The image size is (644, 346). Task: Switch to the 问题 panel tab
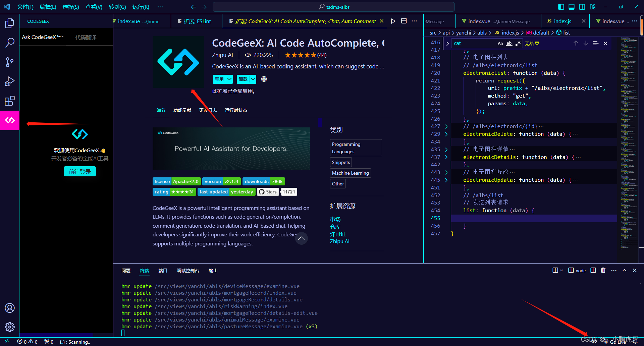coord(126,271)
